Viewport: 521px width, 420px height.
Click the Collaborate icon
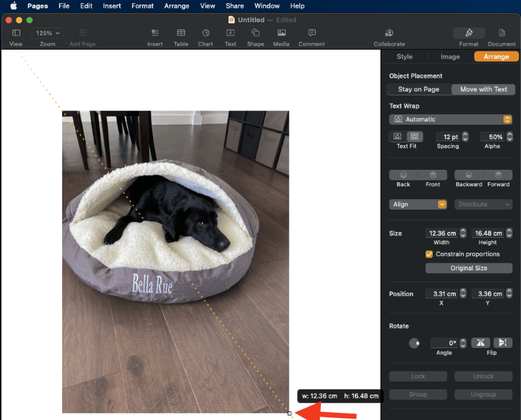(389, 33)
